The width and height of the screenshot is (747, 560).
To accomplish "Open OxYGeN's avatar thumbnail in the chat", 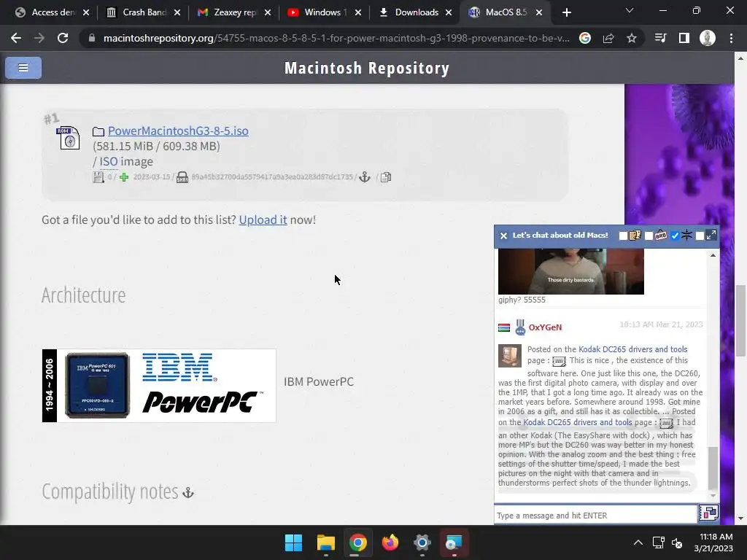I will point(510,356).
